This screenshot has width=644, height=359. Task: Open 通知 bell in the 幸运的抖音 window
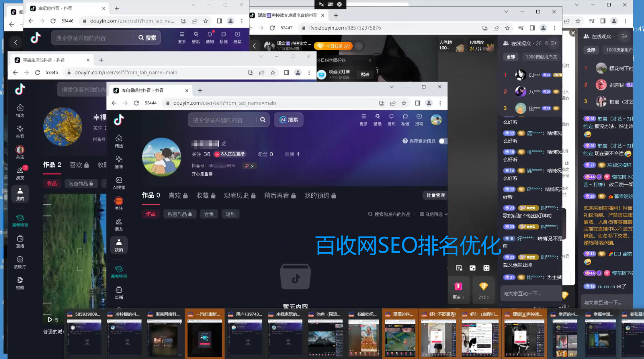[x=210, y=37]
